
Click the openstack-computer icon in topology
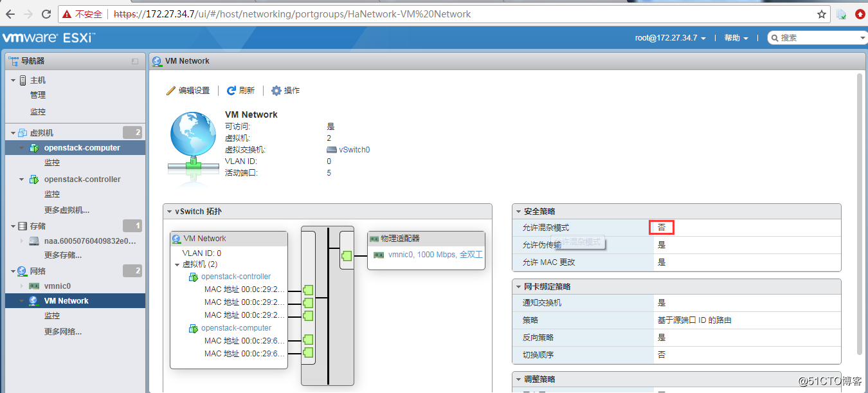[x=193, y=328]
